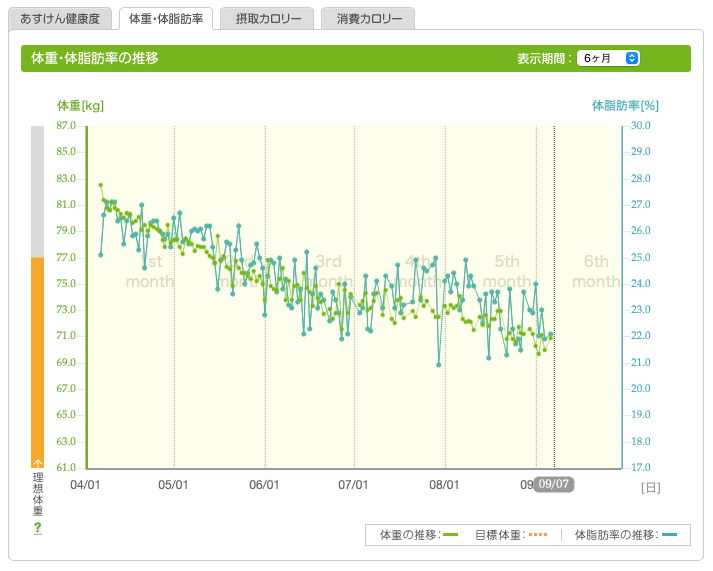Screen dimensions: 713x571
Task: Click the first green weight point at top-left
Action: pyautogui.click(x=100, y=185)
